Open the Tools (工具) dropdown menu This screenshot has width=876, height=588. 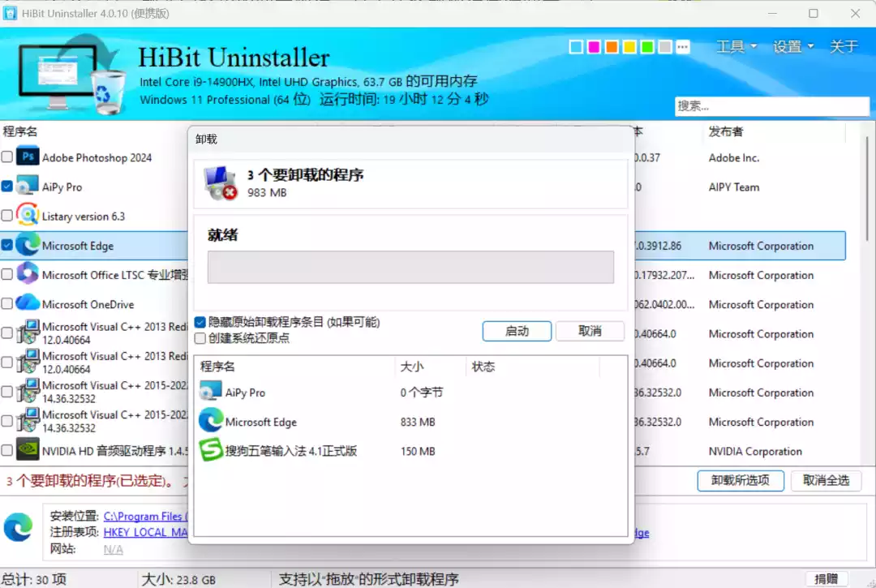point(736,46)
